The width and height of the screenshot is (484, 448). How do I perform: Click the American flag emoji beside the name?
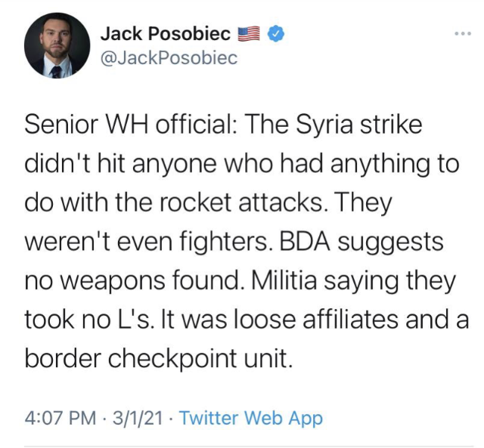[249, 34]
